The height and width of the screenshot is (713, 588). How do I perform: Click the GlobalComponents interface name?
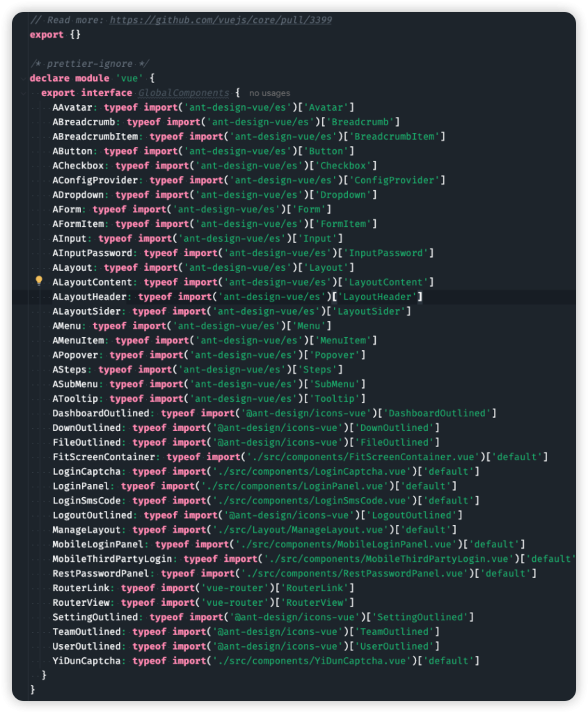[x=183, y=93]
